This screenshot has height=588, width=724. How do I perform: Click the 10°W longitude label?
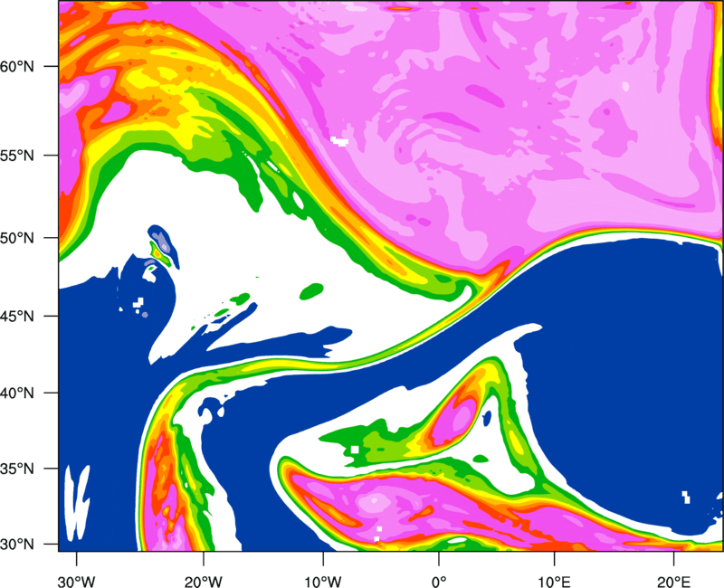pyautogui.click(x=323, y=581)
